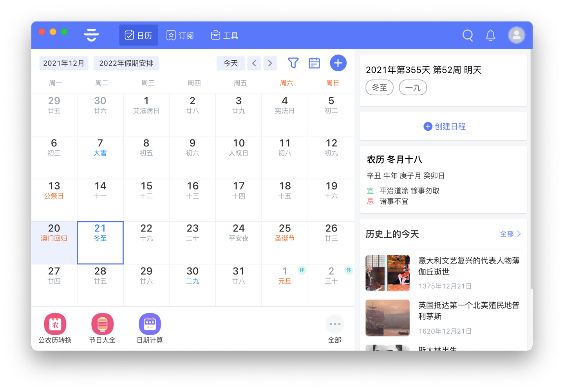Expand 全部 to show more tools
Image resolution: width=564 pixels, height=392 pixels.
(x=335, y=324)
